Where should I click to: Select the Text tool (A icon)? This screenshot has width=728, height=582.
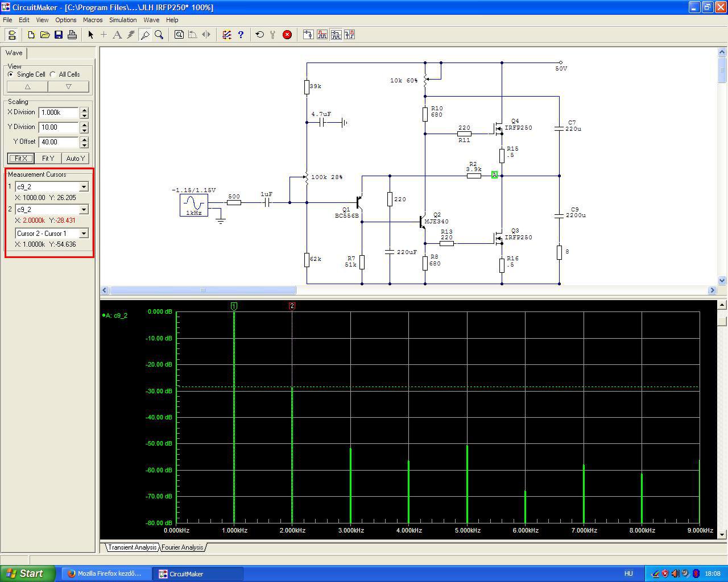(x=117, y=35)
